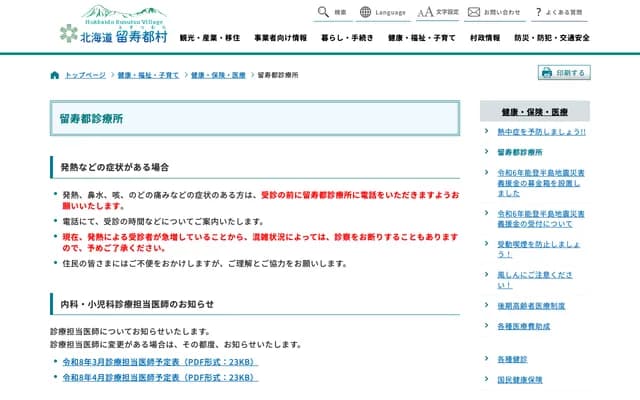Open the 令和8年4月診療担当医師予定表 PDF link

pyautogui.click(x=160, y=378)
